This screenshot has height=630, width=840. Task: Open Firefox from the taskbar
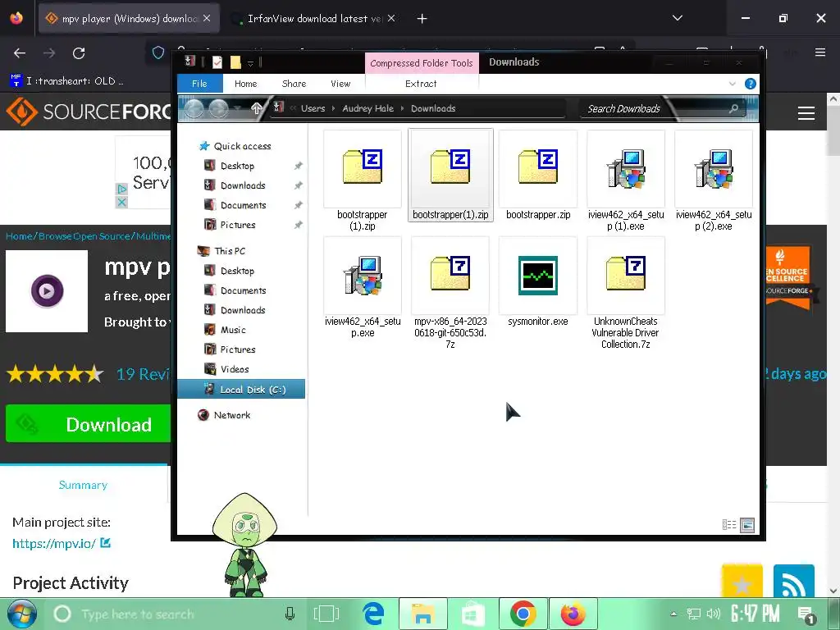point(573,614)
